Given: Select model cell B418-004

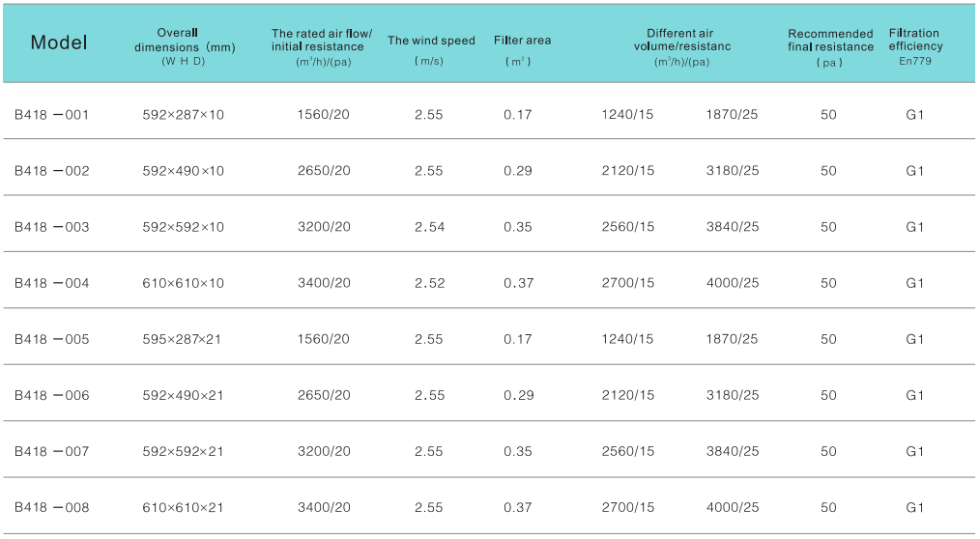Looking at the screenshot, I should [52, 283].
